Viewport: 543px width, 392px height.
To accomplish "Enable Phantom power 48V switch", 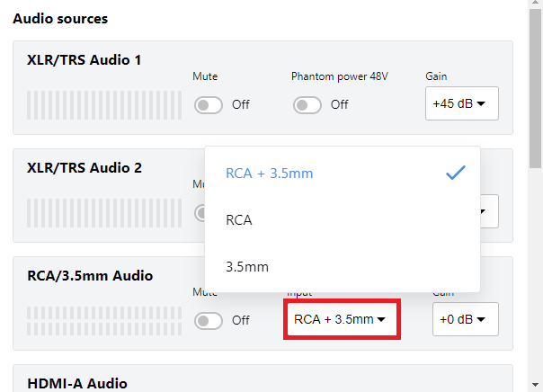I will 307,105.
